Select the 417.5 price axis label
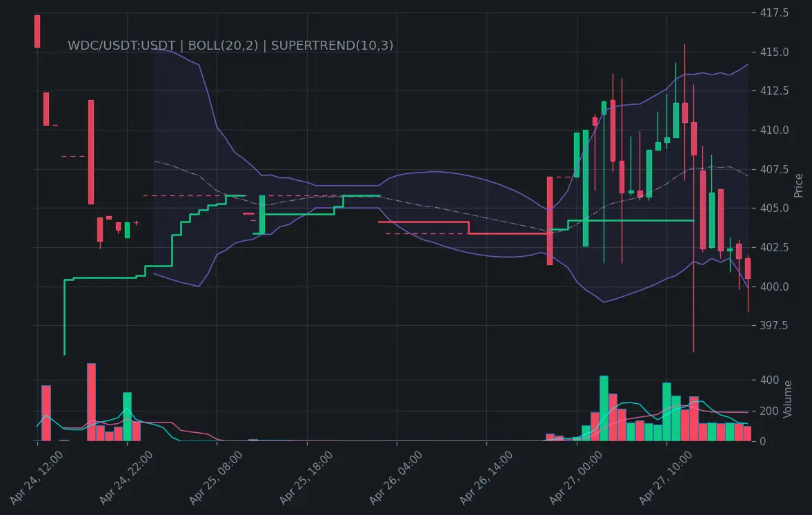 pos(774,12)
